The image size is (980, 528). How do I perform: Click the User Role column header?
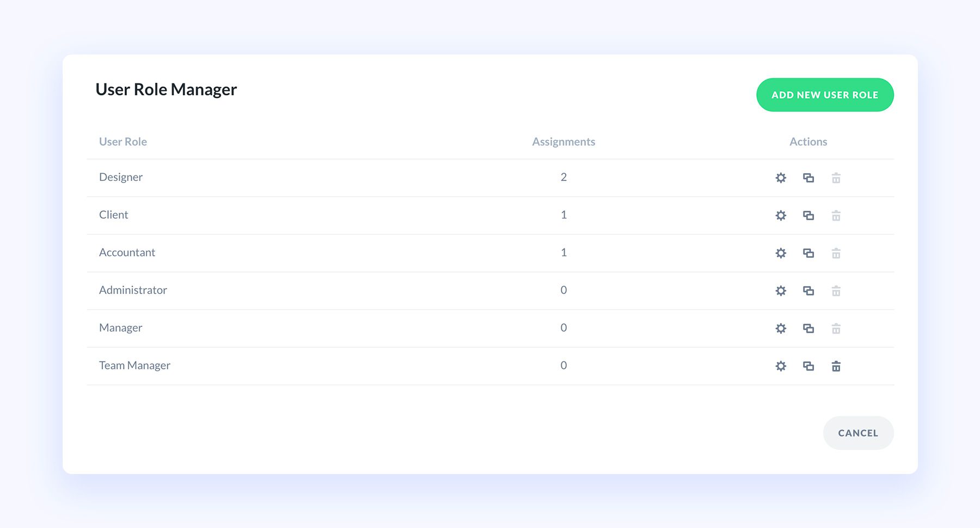click(x=123, y=142)
